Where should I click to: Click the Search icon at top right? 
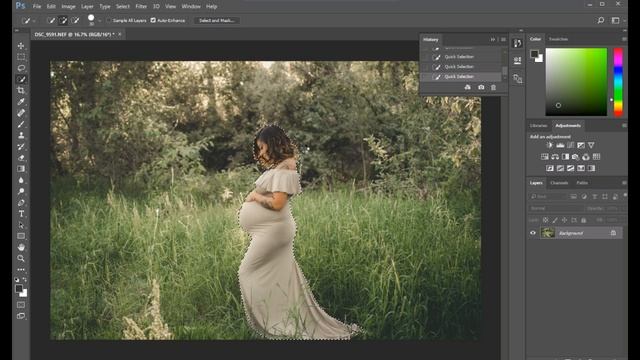coord(601,20)
